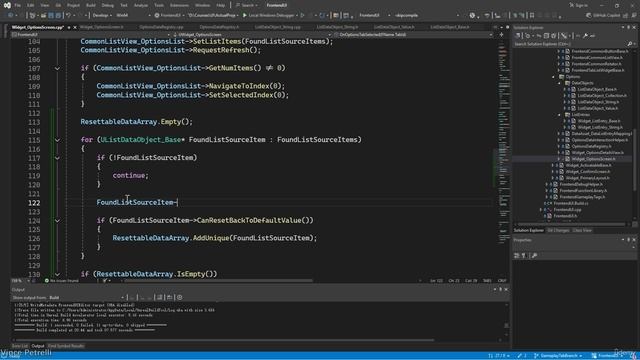This screenshot has height=360, width=640.
Task: Open the Build menu
Action: click(x=91, y=5)
